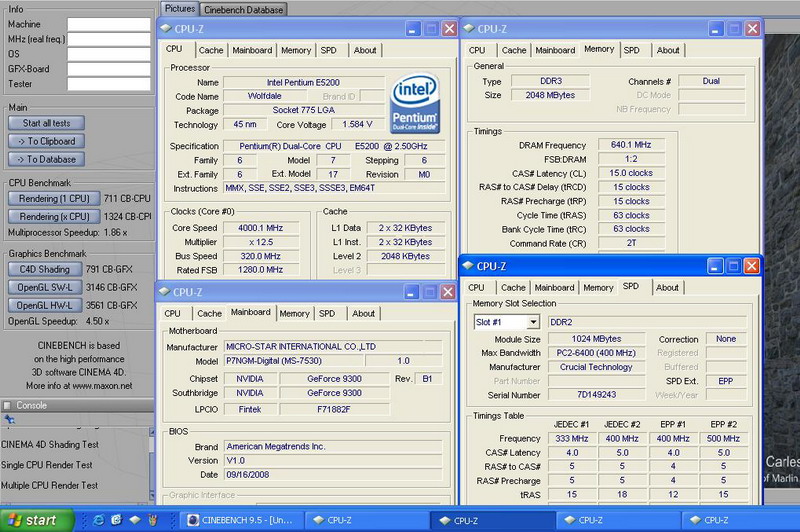Open About tab in CPU-Z Memory window

pos(668,50)
